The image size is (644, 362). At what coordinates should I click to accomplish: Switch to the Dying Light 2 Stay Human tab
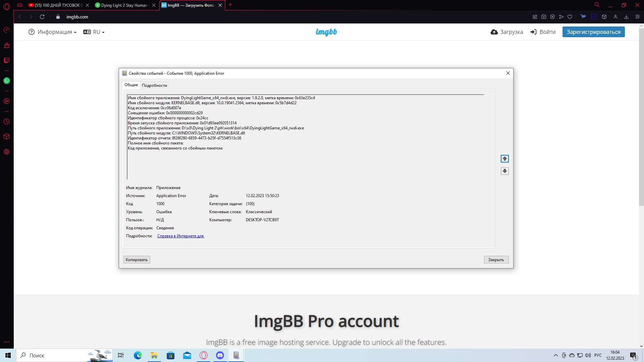point(124,5)
